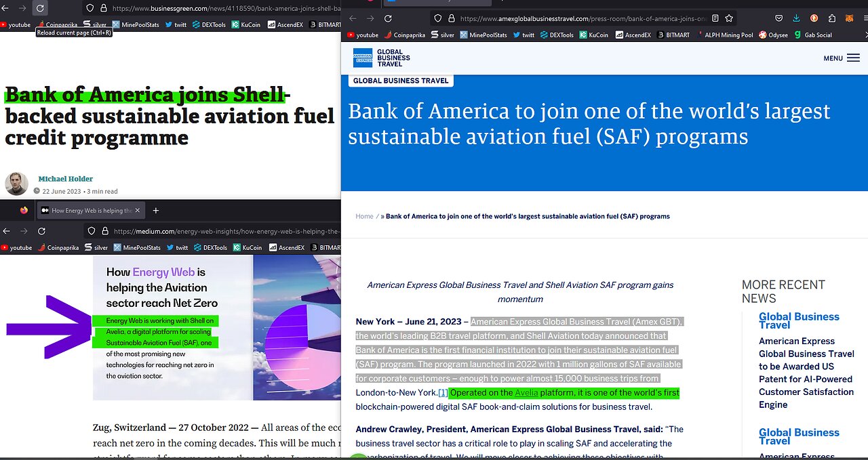Click the Energy Web article banner image

pyautogui.click(x=217, y=327)
